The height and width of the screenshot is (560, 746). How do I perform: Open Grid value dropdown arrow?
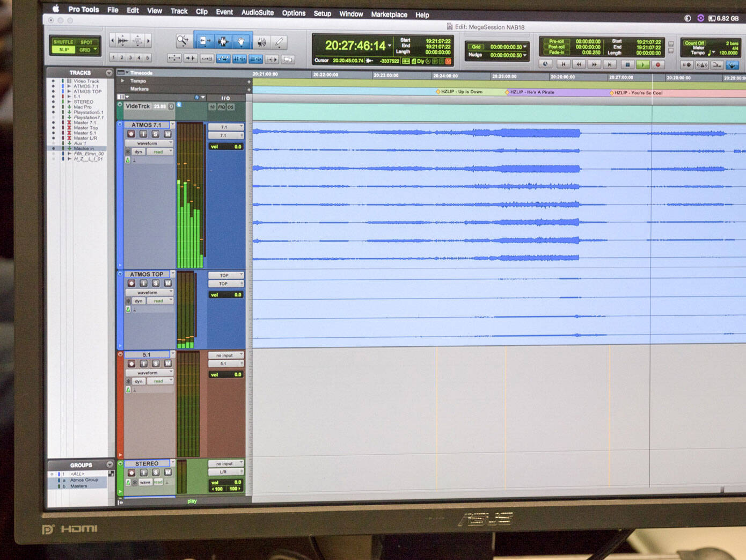[525, 47]
